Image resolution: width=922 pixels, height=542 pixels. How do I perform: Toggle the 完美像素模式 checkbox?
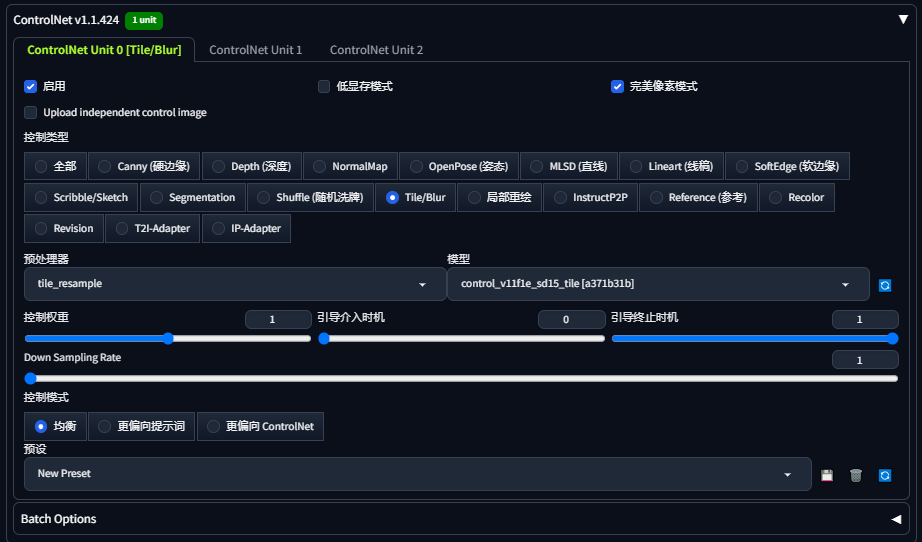pos(617,86)
